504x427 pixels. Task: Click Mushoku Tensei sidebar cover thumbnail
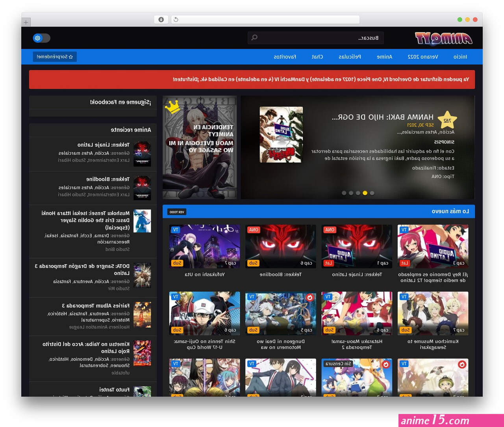pyautogui.click(x=142, y=221)
